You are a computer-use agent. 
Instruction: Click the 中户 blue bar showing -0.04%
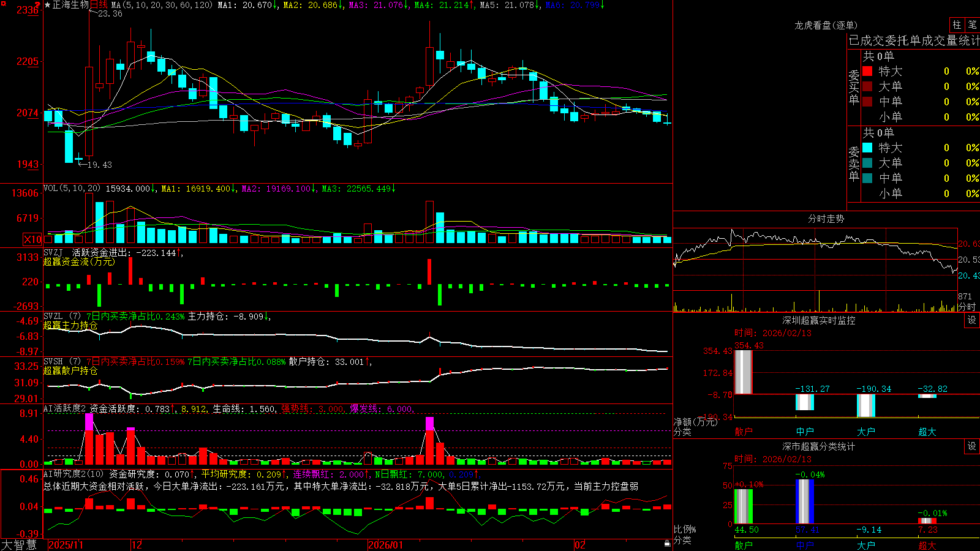pyautogui.click(x=804, y=501)
